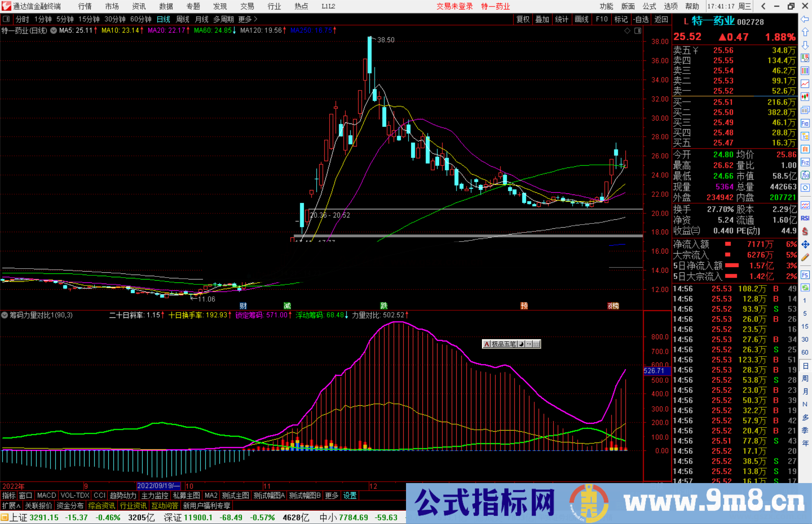Select 月 monthly period in sidebar
Image resolution: width=812 pixels, height=524 pixels.
pyautogui.click(x=805, y=391)
